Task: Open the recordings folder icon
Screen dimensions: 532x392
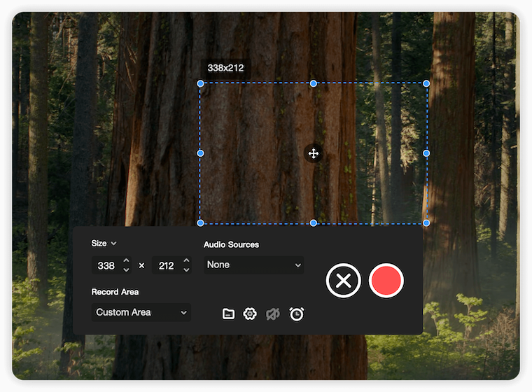Action: pyautogui.click(x=228, y=314)
